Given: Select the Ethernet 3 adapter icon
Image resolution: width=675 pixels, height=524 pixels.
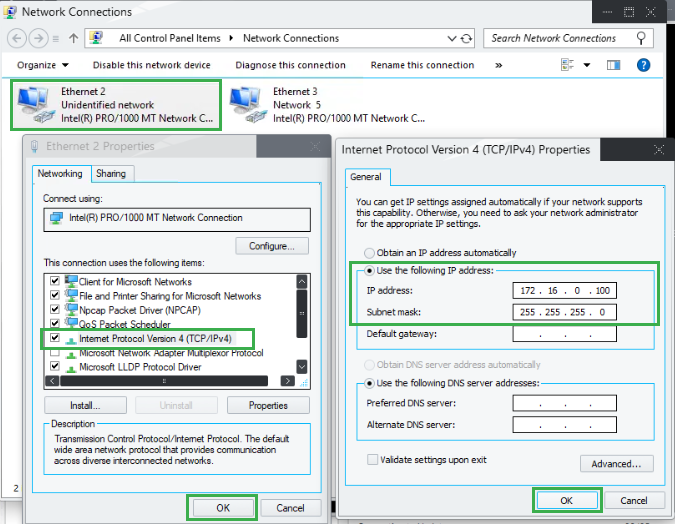Looking at the screenshot, I should point(247,104).
